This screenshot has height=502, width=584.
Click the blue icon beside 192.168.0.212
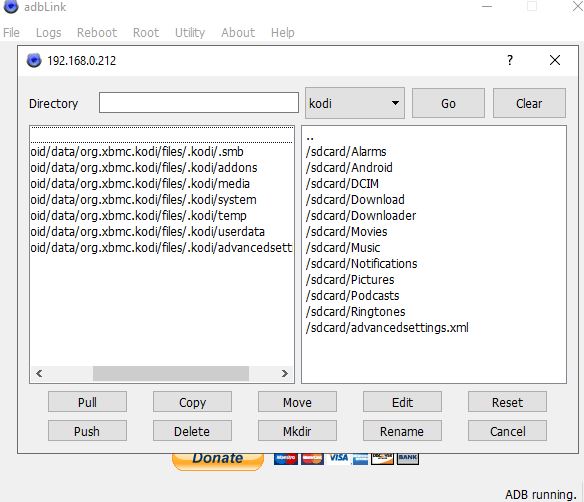34,60
